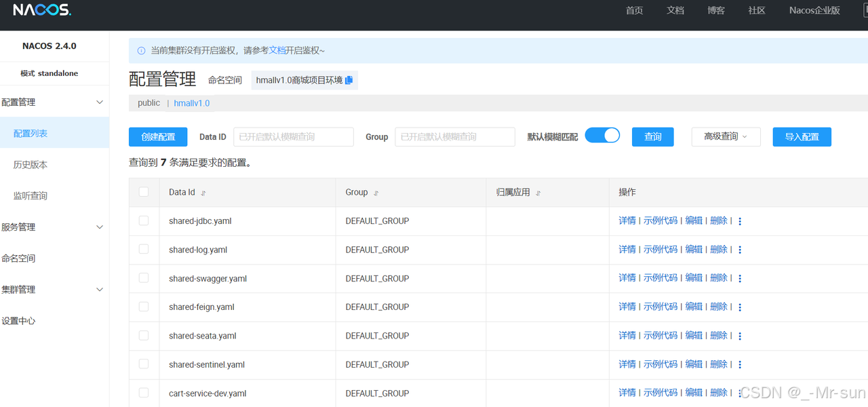
Task: Click 编辑 for shared-sentinel.yaml
Action: (x=694, y=364)
